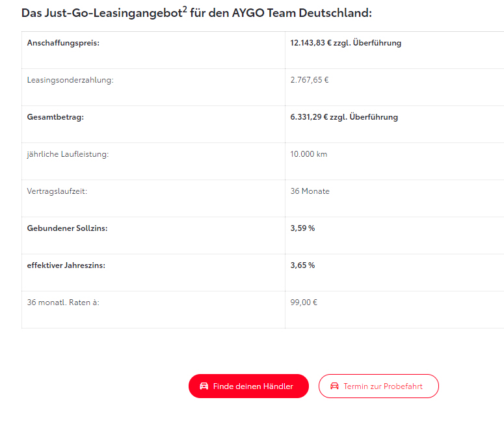Select the effektiver Jahreszins label
The height and width of the screenshot is (430, 504).
click(66, 265)
